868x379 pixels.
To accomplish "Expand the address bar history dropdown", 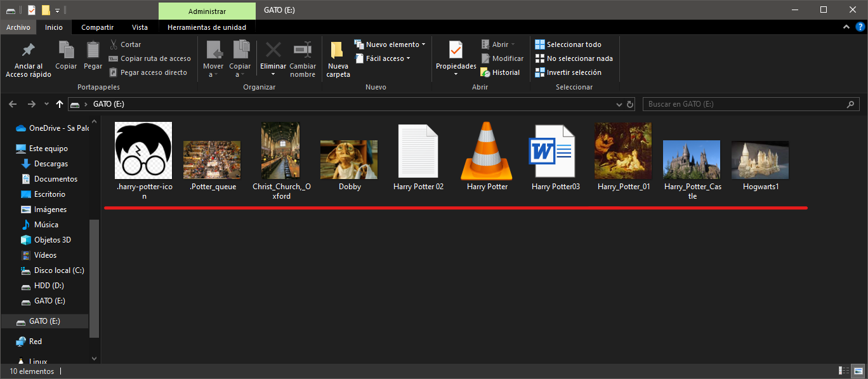I will pyautogui.click(x=619, y=104).
